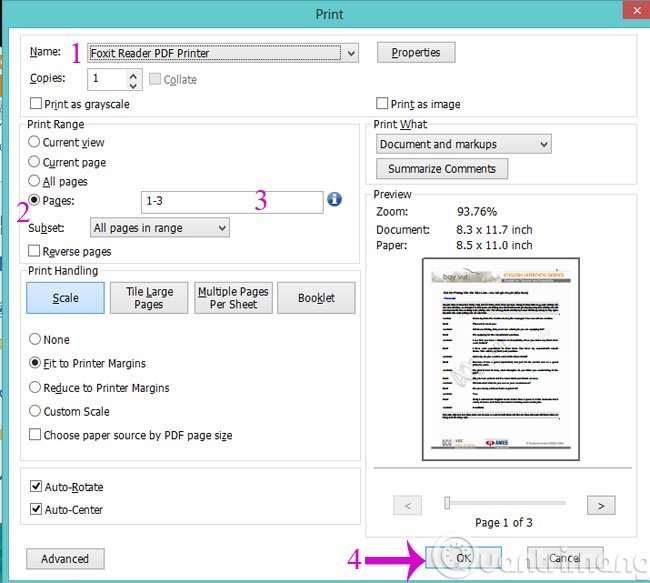
Task: Expand the Subset dropdown list
Action: point(220,228)
